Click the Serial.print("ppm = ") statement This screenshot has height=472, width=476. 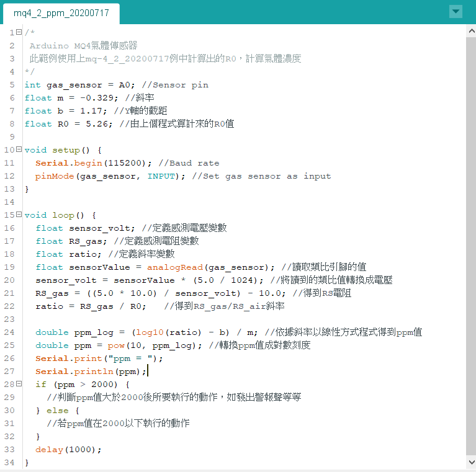point(98,358)
